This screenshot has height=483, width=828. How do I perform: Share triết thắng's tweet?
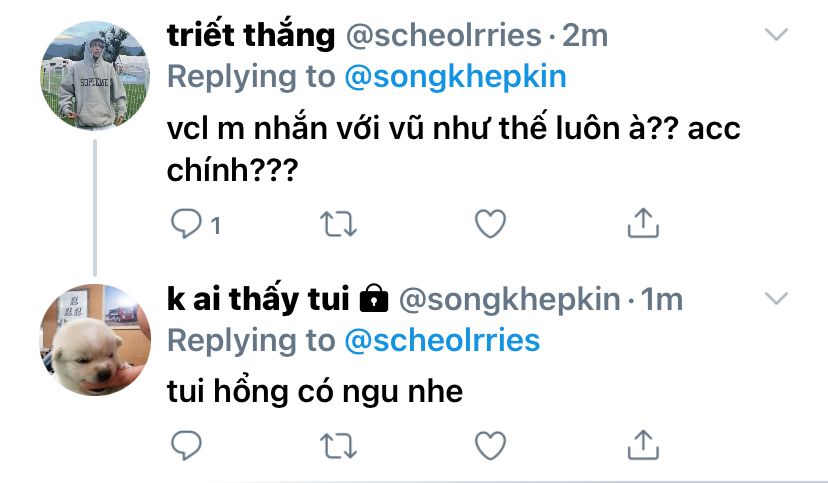pyautogui.click(x=643, y=223)
